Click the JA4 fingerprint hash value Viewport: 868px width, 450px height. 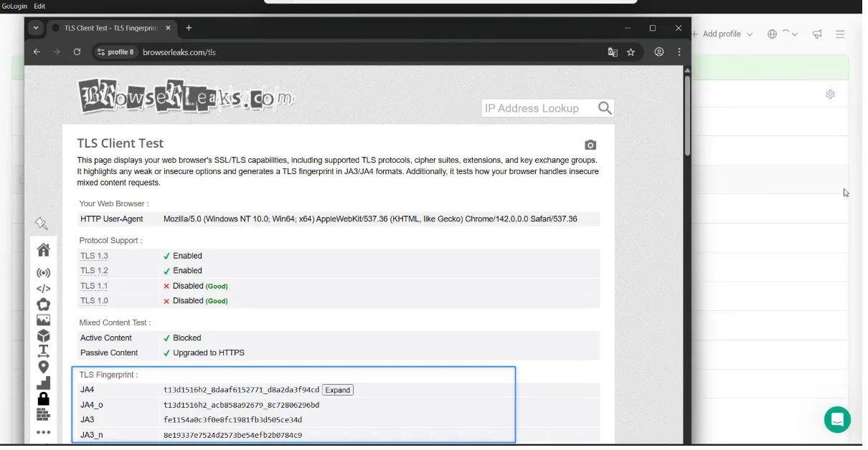pos(241,390)
